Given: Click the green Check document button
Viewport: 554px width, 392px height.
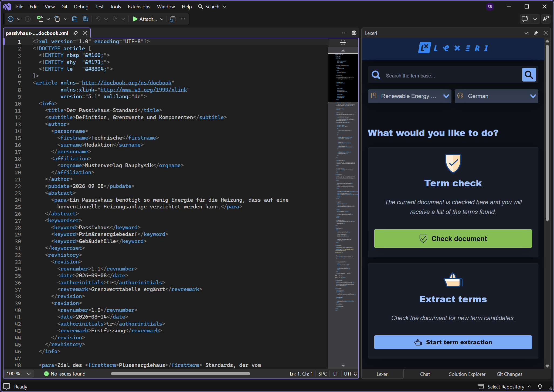Looking at the screenshot, I should tap(453, 239).
